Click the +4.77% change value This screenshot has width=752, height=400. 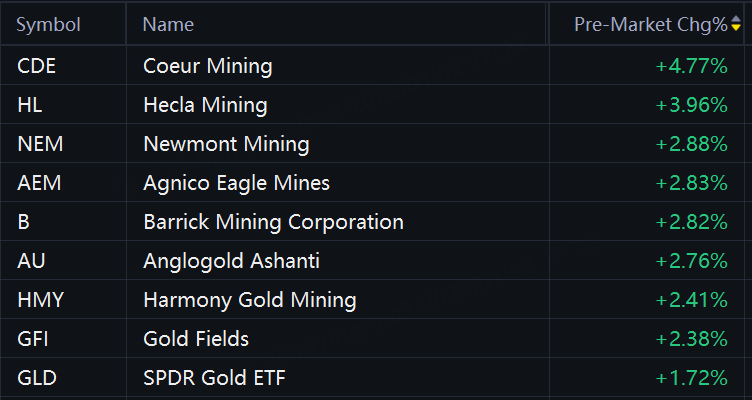coord(692,66)
